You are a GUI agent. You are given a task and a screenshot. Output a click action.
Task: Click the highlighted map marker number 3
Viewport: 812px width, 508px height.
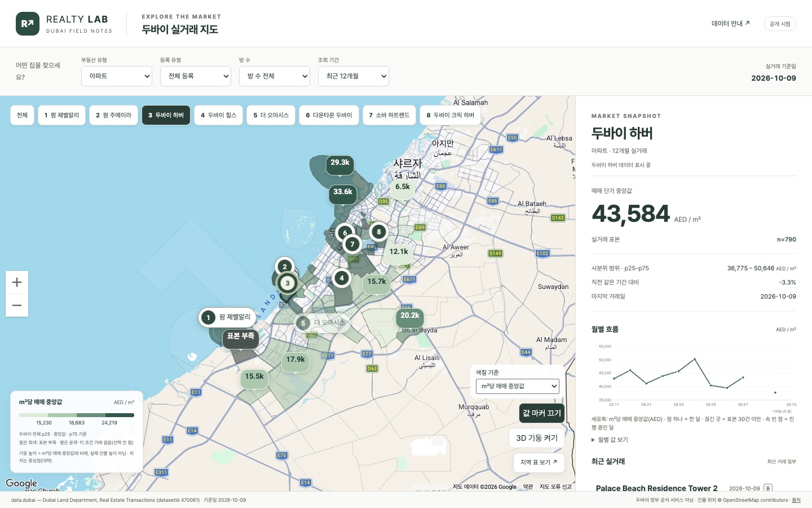pos(288,283)
